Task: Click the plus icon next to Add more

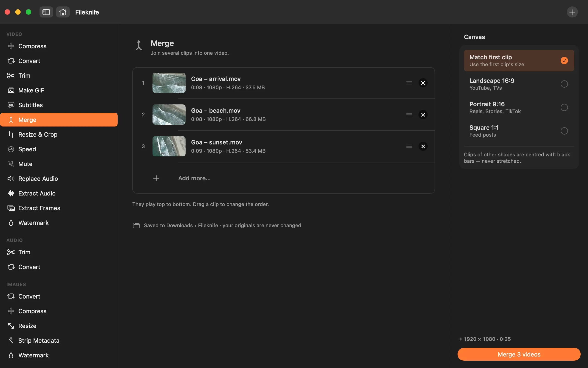Action: coord(156,178)
